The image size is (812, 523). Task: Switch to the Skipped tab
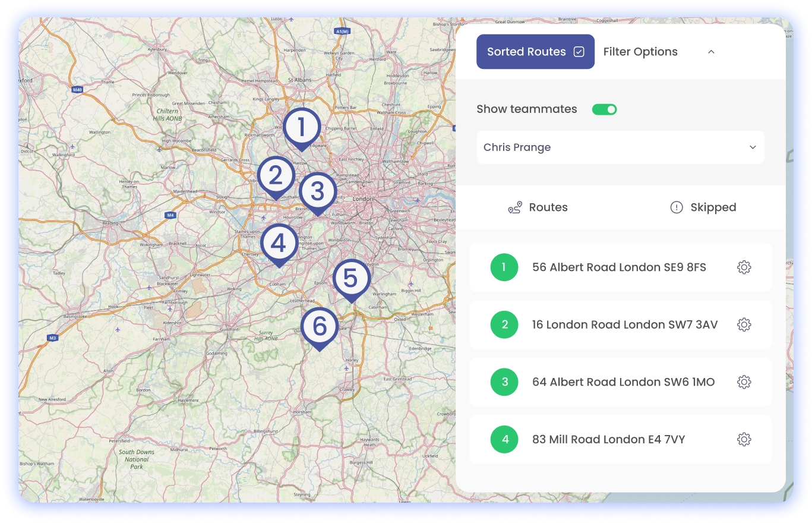click(x=703, y=207)
